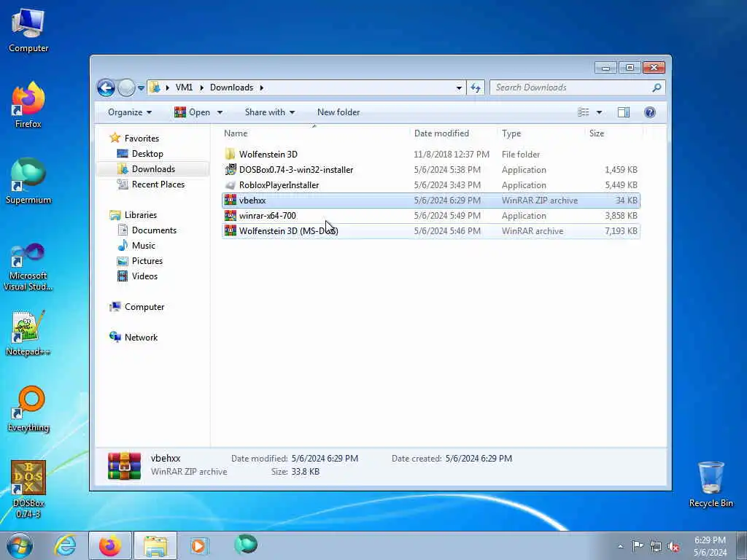Click the muted volume tray icon
Viewport: 747px width, 560px height.
tap(673, 545)
